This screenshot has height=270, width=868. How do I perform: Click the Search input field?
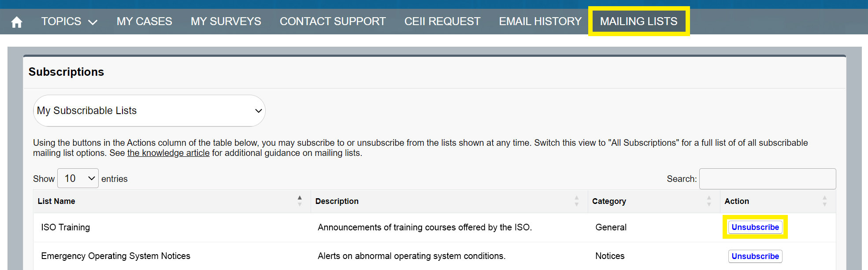767,178
